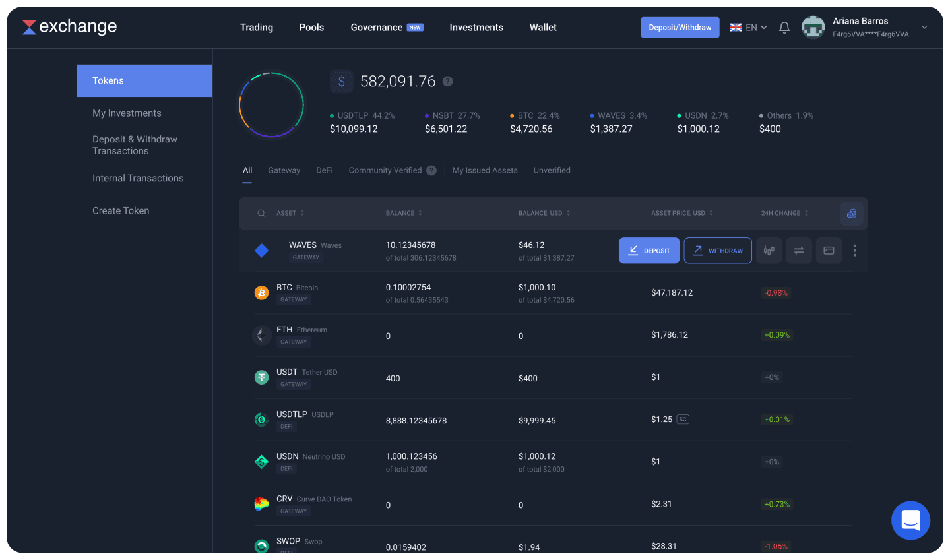Click the SWOP token icon
Viewport: 950px width, 560px height.
(x=262, y=545)
